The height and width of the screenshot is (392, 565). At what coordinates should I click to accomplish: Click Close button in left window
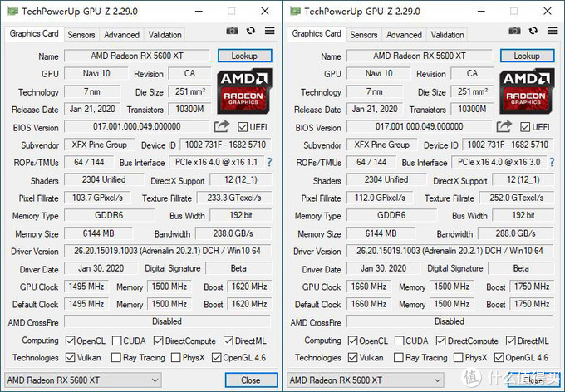(x=251, y=380)
